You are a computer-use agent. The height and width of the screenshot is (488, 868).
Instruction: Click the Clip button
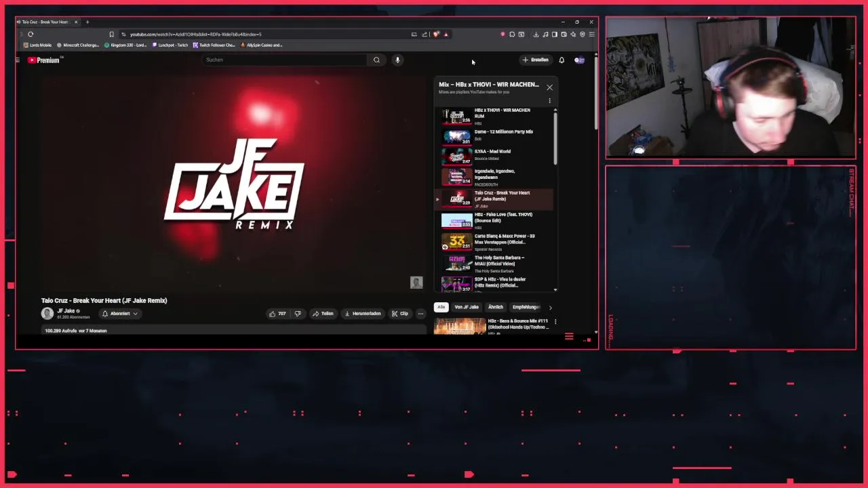pyautogui.click(x=400, y=314)
